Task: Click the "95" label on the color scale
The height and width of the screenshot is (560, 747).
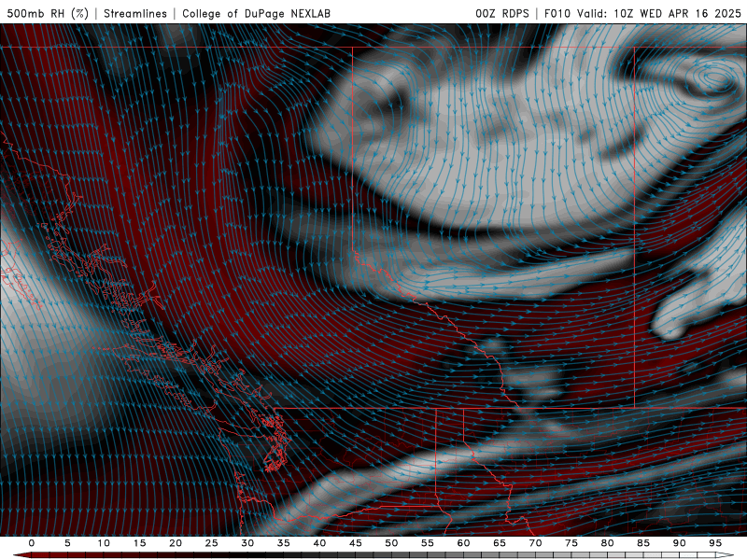Action: (x=714, y=543)
